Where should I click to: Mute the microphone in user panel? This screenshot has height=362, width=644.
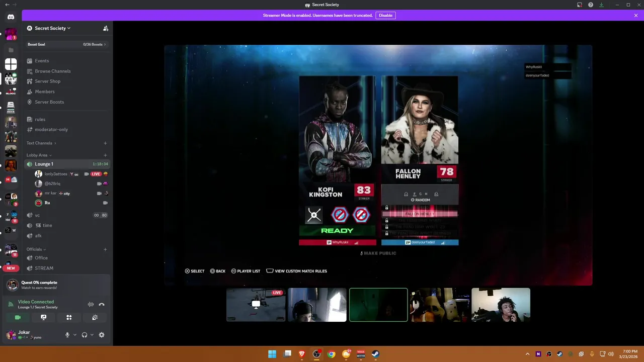pyautogui.click(x=67, y=335)
